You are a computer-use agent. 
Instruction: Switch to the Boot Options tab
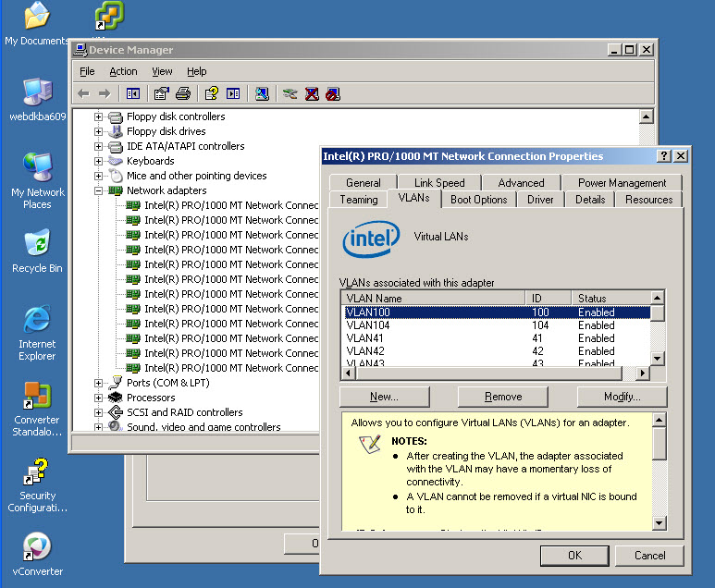479,200
